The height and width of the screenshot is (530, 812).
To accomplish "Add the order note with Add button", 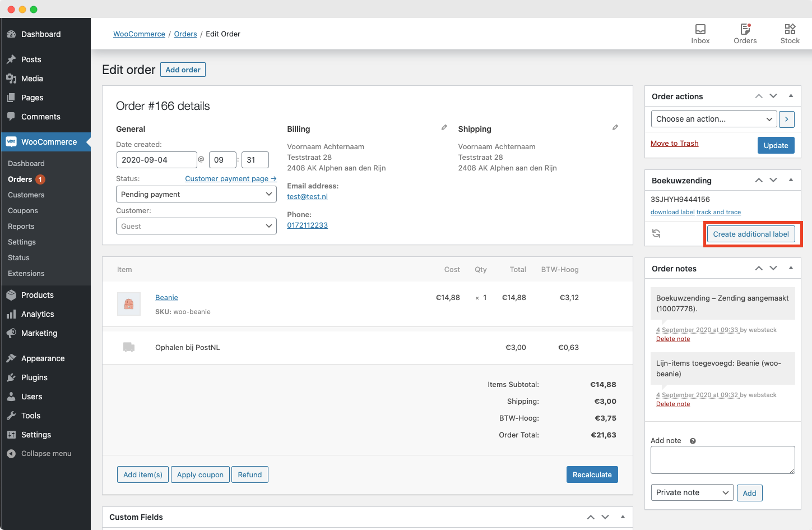I will 749,493.
